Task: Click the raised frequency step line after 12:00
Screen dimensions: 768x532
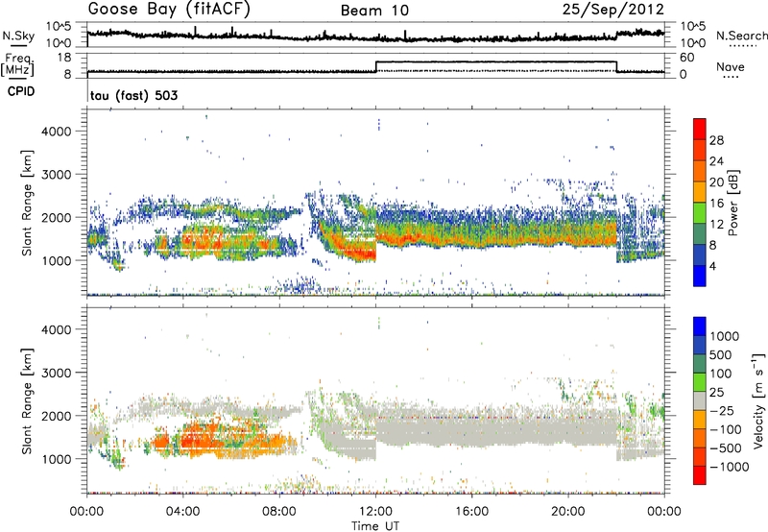Action: coord(495,61)
